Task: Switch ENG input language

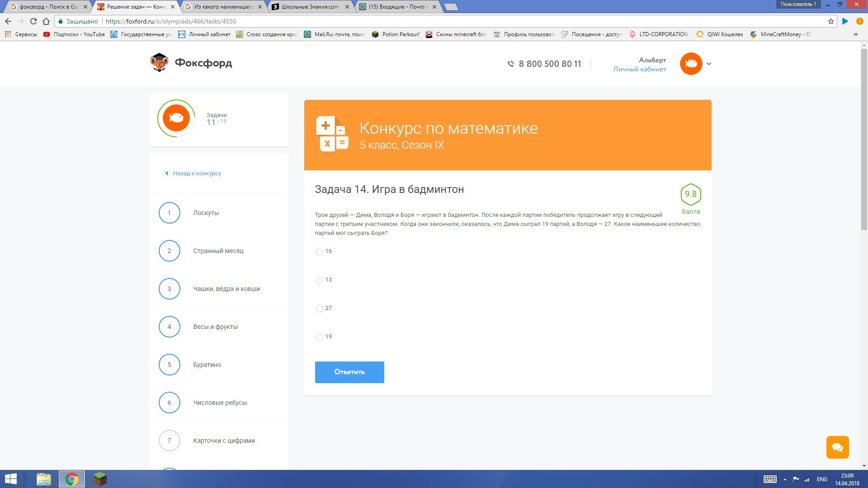Action: (x=822, y=479)
